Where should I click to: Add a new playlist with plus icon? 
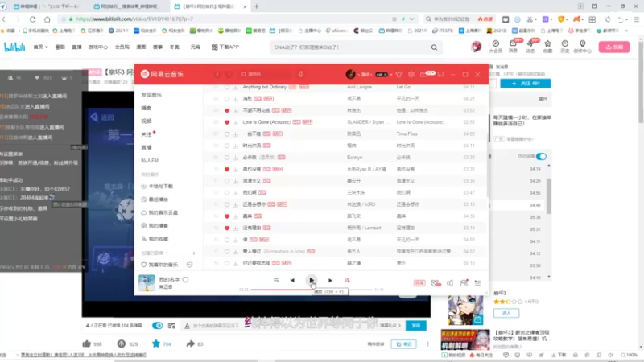pos(194,253)
